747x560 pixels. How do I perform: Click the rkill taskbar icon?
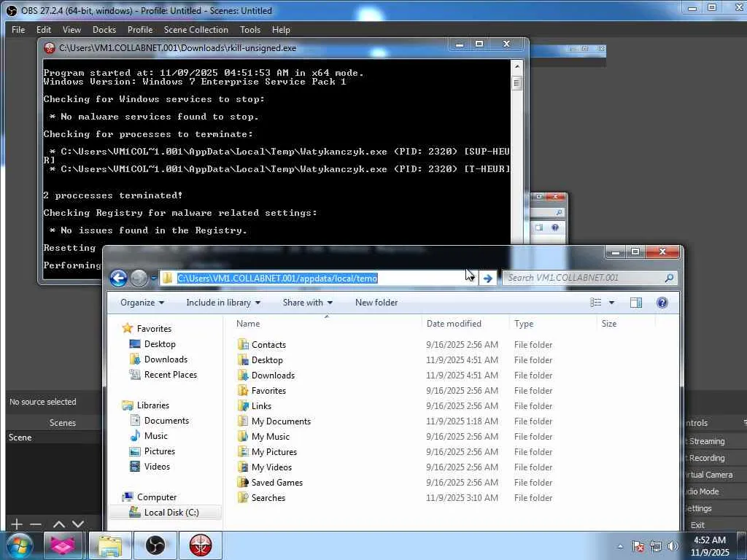coord(200,545)
